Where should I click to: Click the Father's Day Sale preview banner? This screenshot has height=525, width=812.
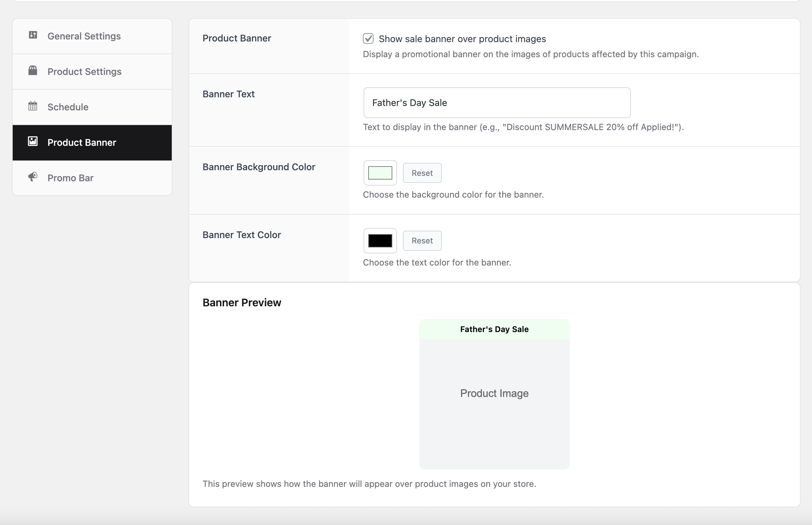(x=494, y=329)
